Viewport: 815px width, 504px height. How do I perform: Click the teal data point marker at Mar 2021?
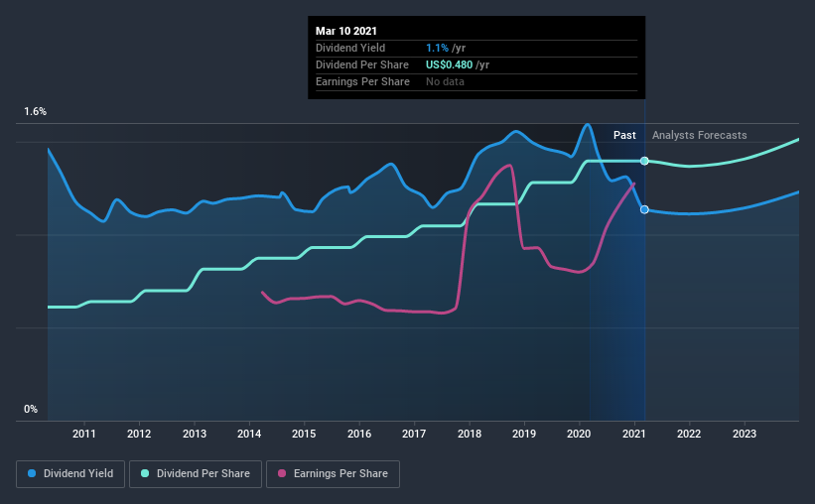coord(644,161)
